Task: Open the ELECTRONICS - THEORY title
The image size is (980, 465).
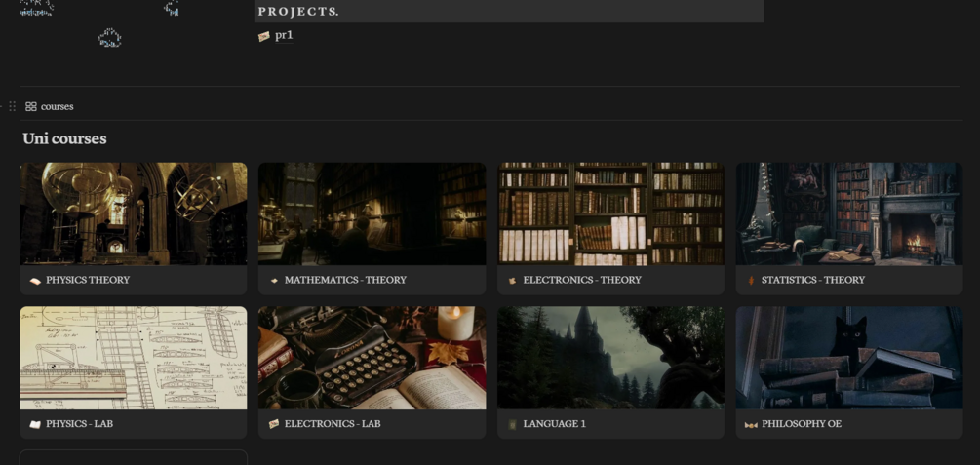Action: point(582,280)
